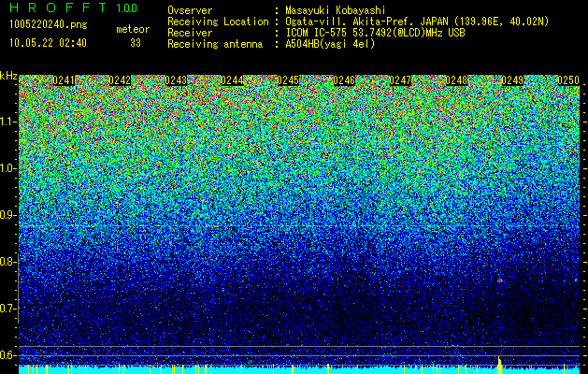Image resolution: width=588 pixels, height=374 pixels.
Task: Click the red meteor echo dot near 0249
Action: (499, 280)
